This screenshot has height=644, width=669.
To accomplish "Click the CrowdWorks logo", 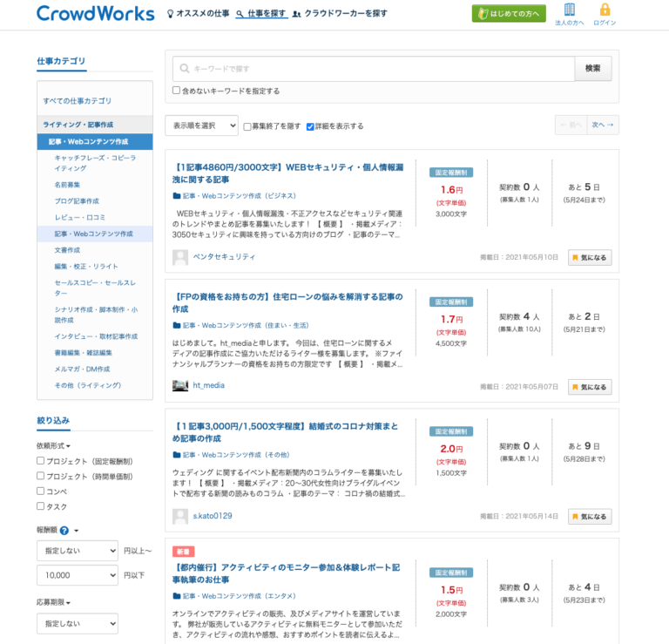I will (x=96, y=14).
